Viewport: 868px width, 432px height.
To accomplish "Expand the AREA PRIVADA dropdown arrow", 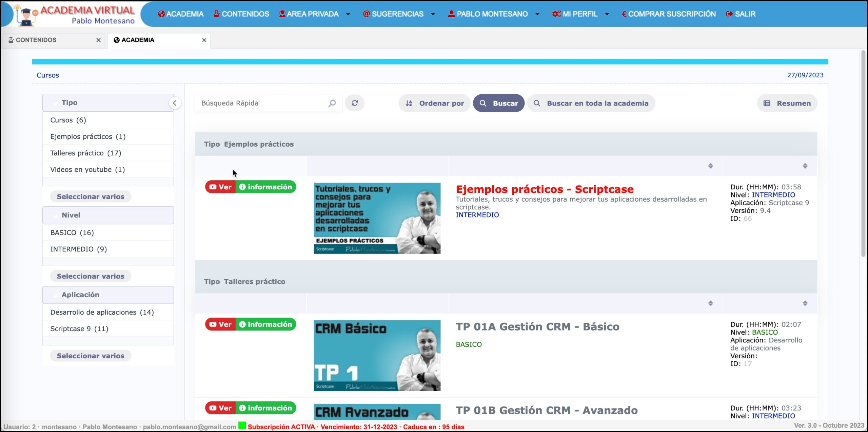I will (x=348, y=14).
